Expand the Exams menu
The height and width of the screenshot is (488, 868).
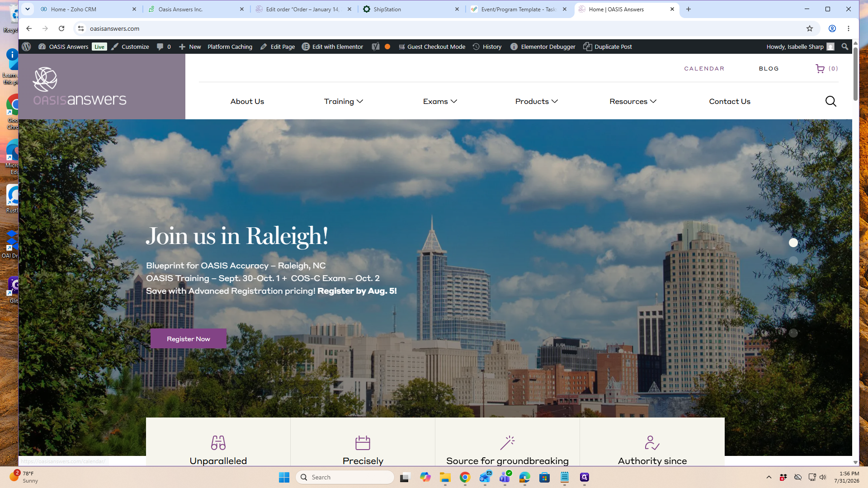(440, 101)
